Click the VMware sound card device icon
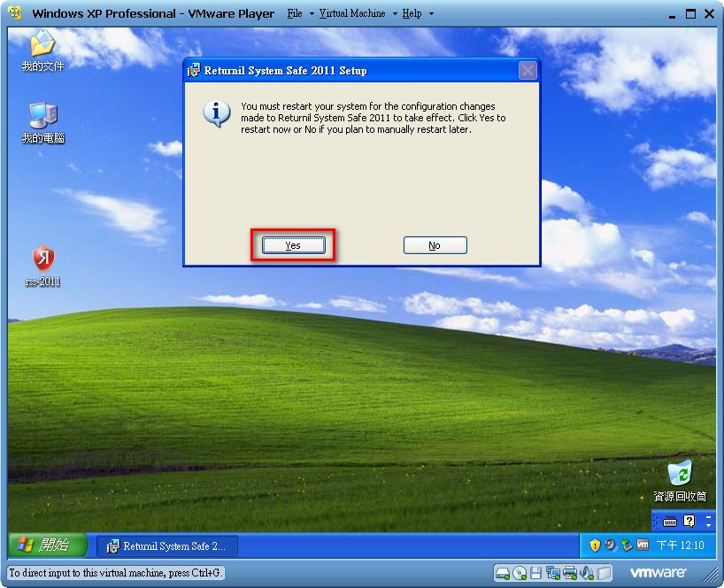Image resolution: width=724 pixels, height=588 pixels. 587,574
